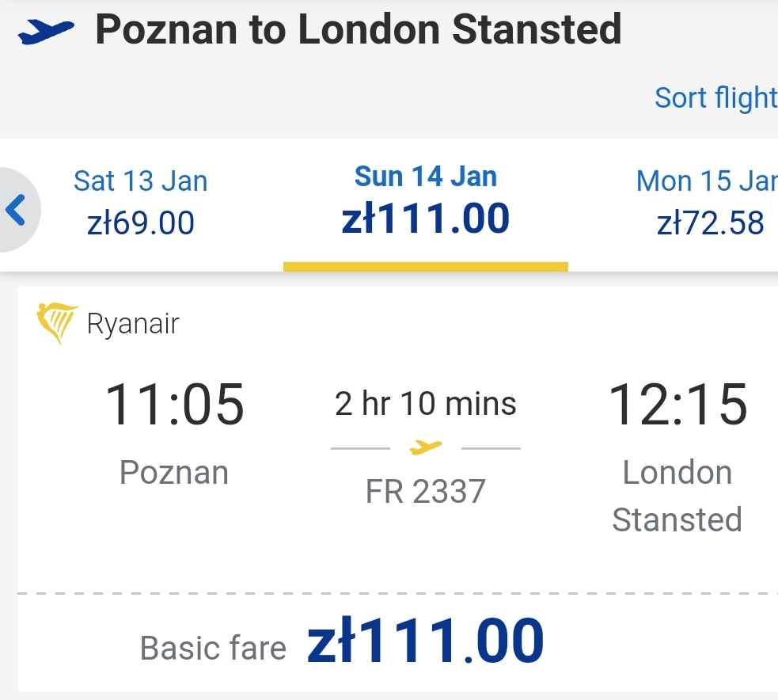This screenshot has width=778, height=700.
Task: Click the Ryanair airline name text
Action: [133, 324]
